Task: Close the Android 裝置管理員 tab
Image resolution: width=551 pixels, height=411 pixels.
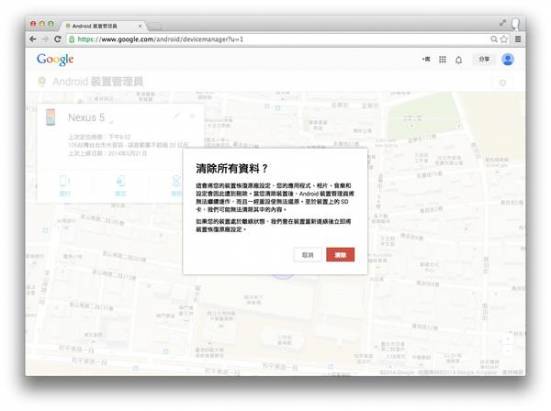Action: pos(140,26)
